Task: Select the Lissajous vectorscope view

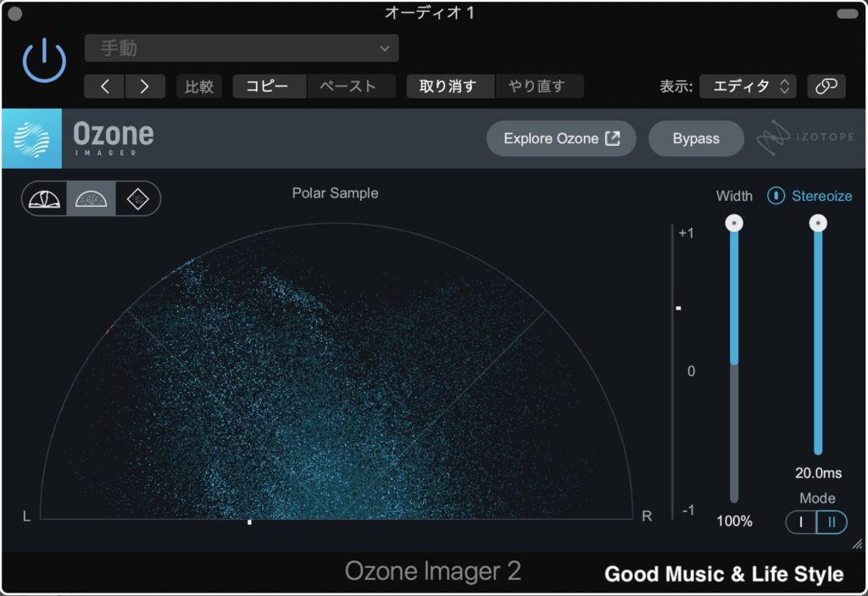Action: pos(138,198)
